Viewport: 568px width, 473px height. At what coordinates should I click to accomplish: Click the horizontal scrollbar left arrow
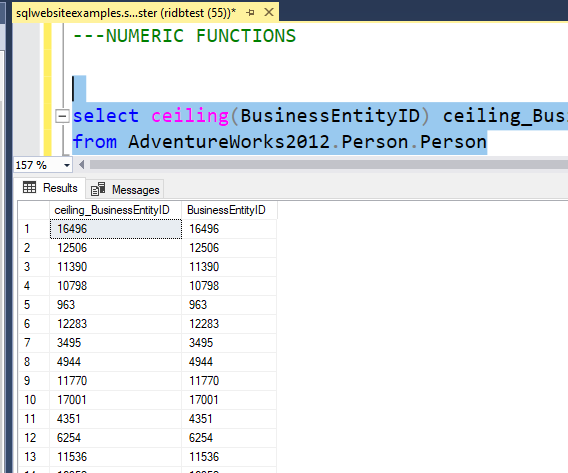coord(82,165)
